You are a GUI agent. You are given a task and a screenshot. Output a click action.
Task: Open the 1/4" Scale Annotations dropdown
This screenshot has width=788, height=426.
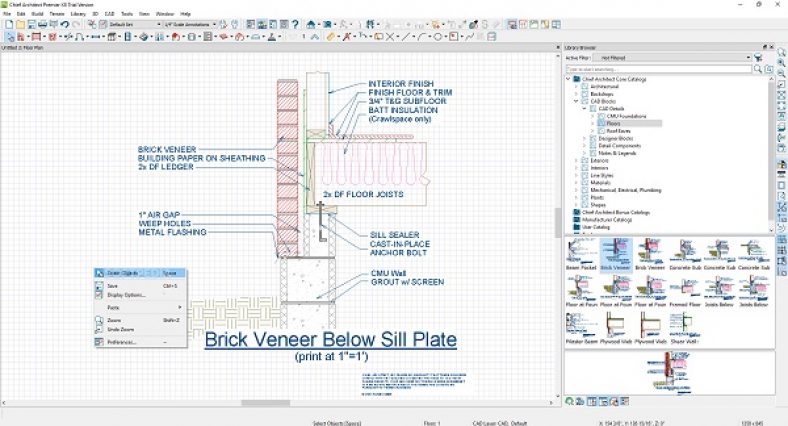tap(190, 24)
